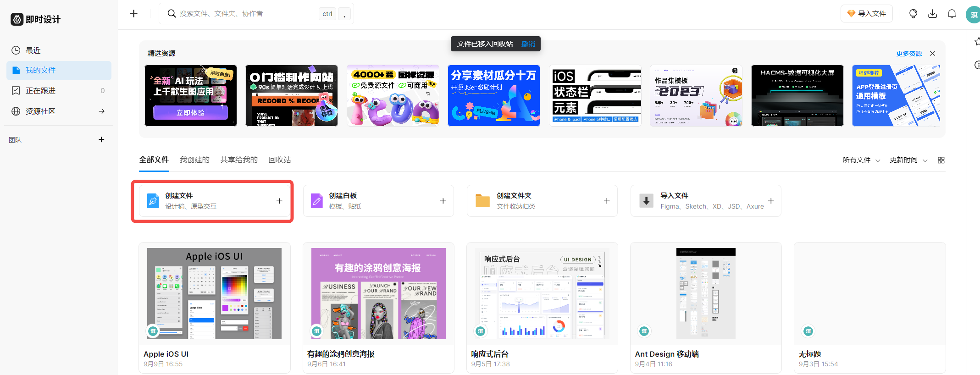Open the APP登录注册页 通用模板 card

point(896,95)
